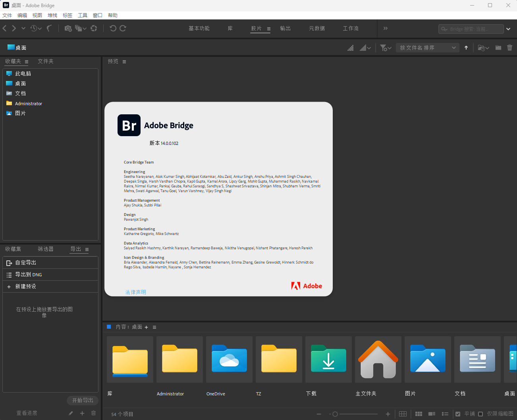This screenshot has height=420, width=517.
Task: Select the OneDrive folder thumbnail
Action: (229, 360)
